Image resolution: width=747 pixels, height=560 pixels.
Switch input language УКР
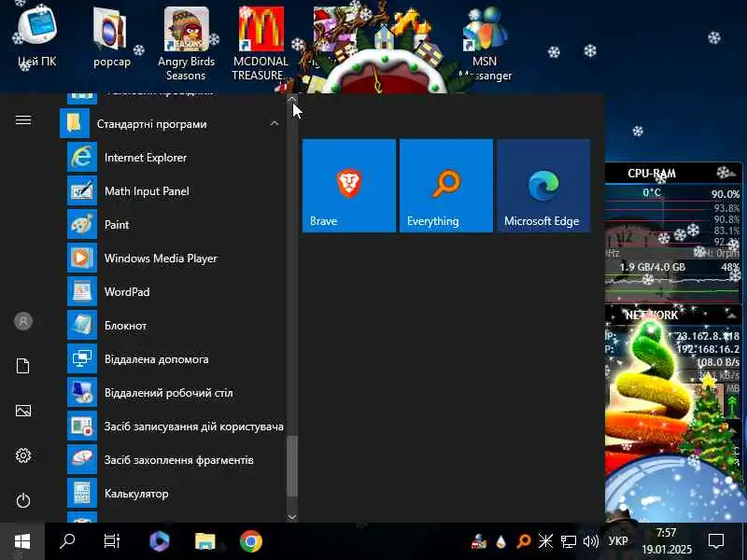point(618,541)
